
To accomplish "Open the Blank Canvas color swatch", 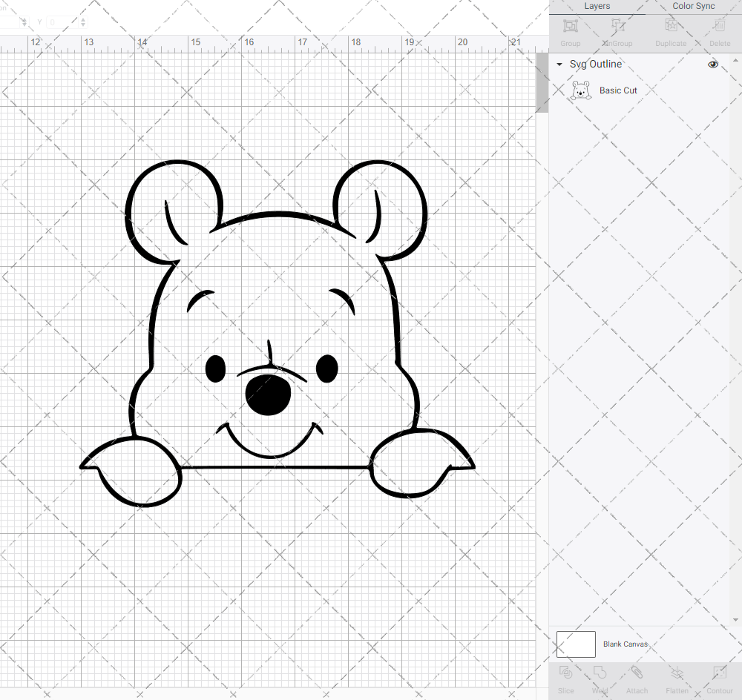I will click(x=575, y=644).
